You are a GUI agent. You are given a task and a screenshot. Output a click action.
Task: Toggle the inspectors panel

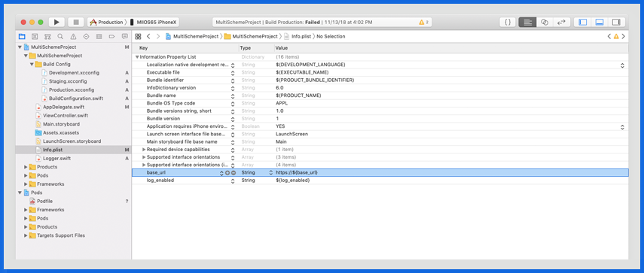click(x=616, y=22)
